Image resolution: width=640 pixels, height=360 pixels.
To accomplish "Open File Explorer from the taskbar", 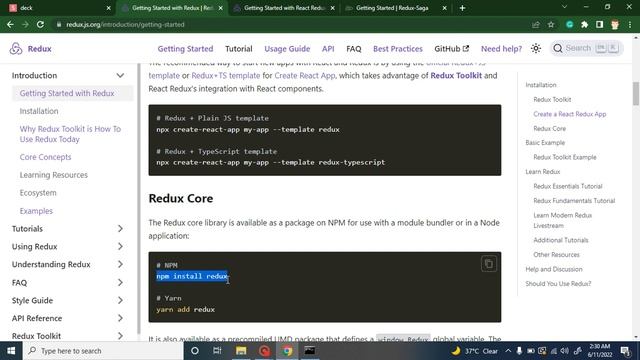I will click(241, 351).
